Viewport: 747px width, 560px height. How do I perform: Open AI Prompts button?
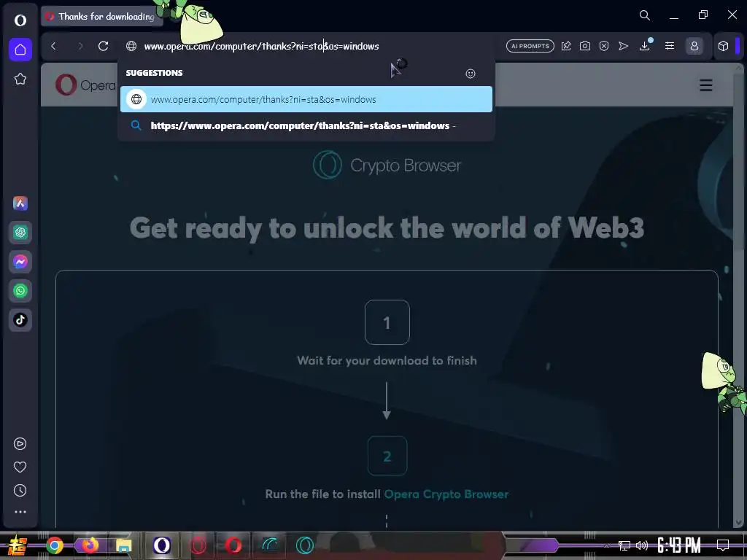tap(530, 46)
